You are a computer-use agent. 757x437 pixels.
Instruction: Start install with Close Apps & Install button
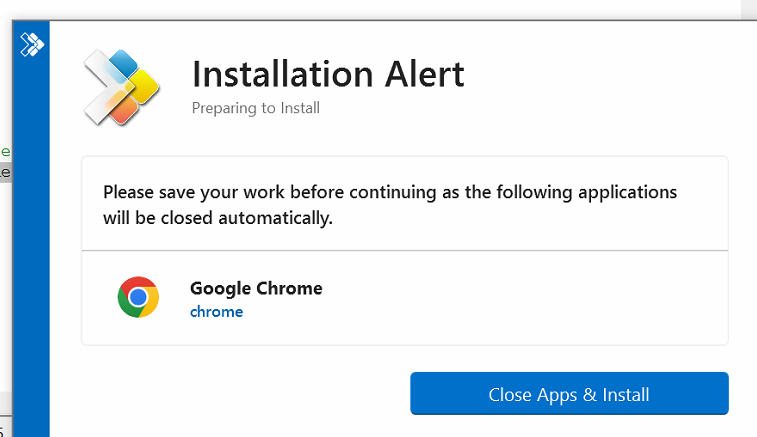[569, 394]
